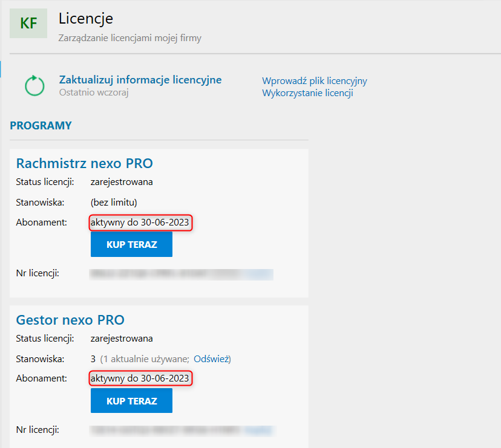The height and width of the screenshot is (448, 501).
Task: Click Gestor license status zarejestrowana
Action: click(x=122, y=339)
